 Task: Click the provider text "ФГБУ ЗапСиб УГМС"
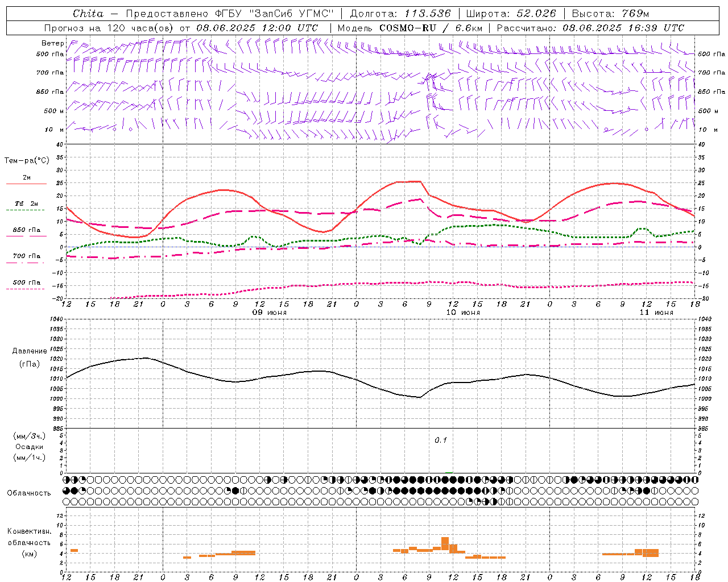pos(275,14)
